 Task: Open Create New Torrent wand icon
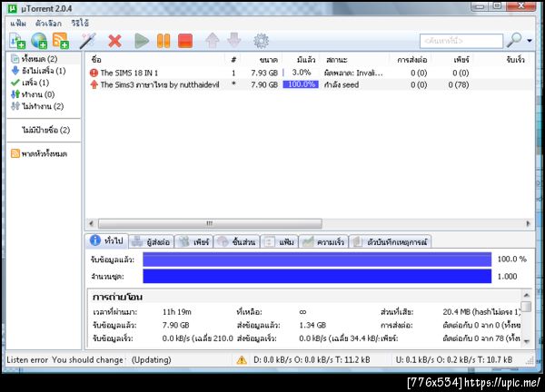point(87,41)
